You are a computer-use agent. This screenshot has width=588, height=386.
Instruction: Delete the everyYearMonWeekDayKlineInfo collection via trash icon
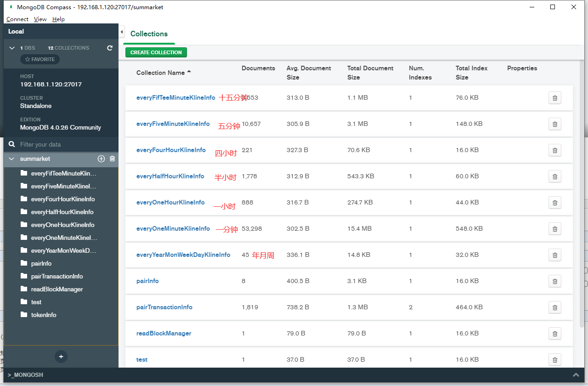555,255
